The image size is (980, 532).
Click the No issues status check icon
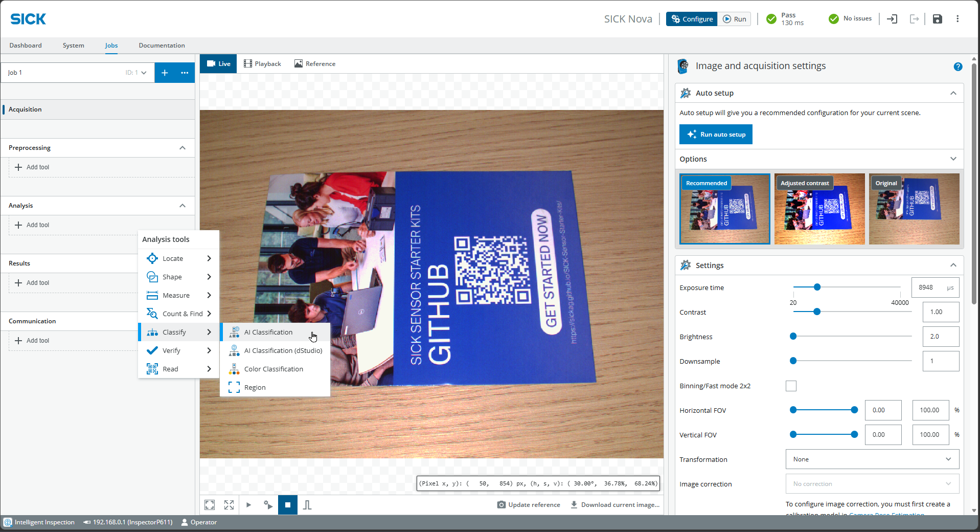tap(834, 19)
